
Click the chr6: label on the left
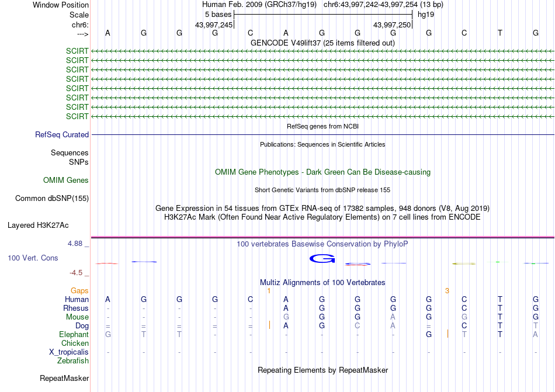(81, 25)
